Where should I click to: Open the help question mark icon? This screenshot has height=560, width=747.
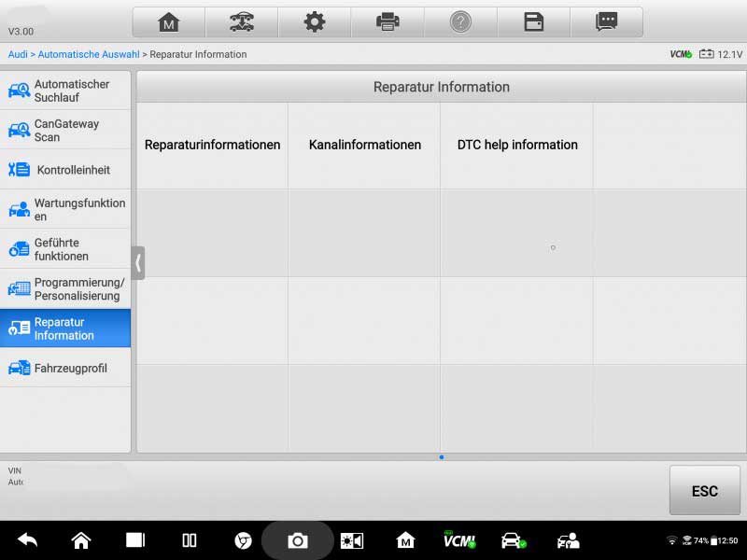[460, 21]
